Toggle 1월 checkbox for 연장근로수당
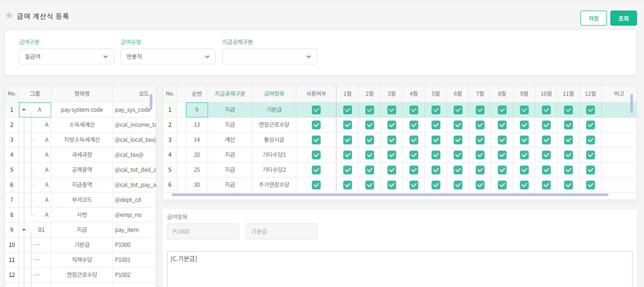The height and width of the screenshot is (287, 644). (347, 125)
